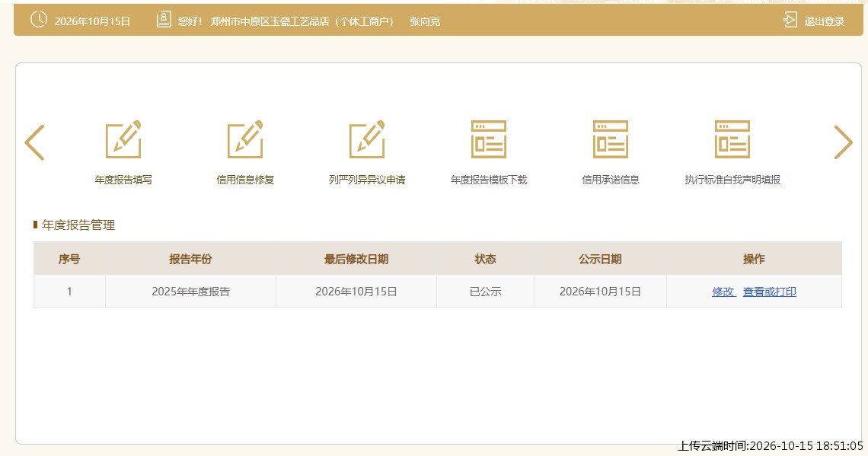Click the 公示日期 column header

click(x=600, y=259)
